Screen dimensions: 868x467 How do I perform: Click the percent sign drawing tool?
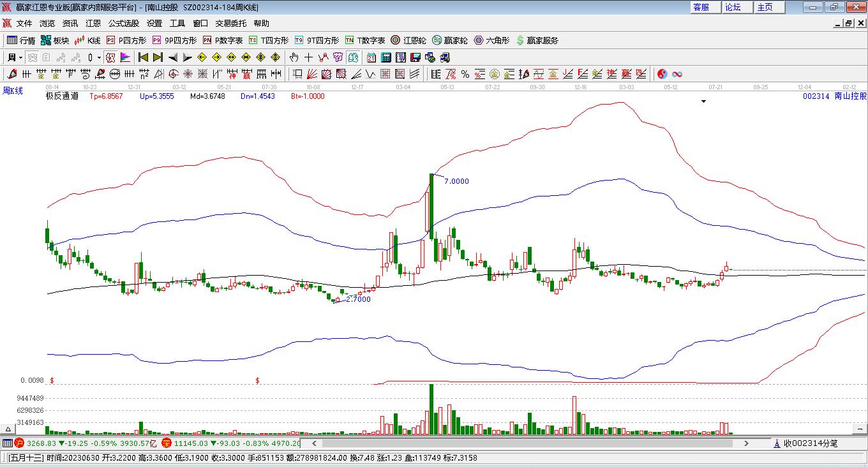[465, 74]
